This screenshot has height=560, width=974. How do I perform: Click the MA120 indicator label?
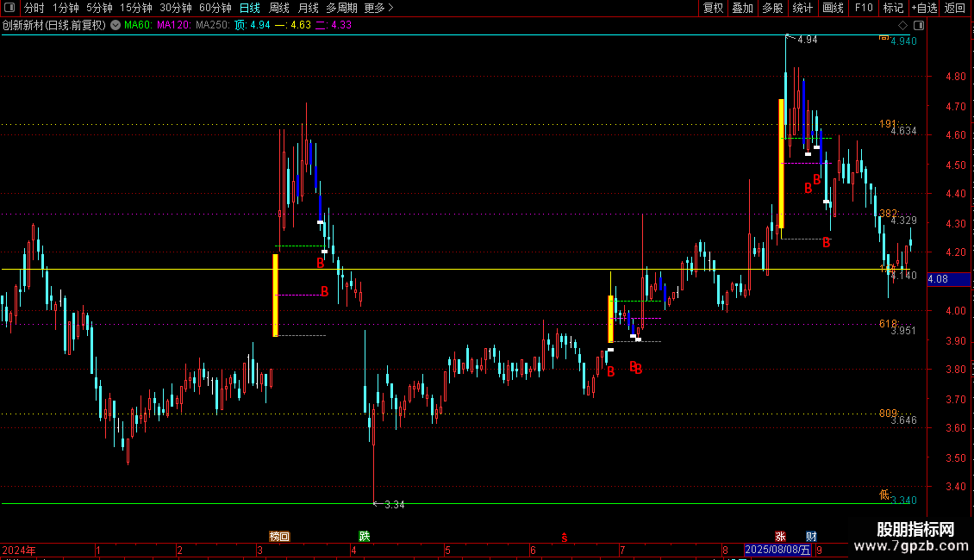point(174,25)
